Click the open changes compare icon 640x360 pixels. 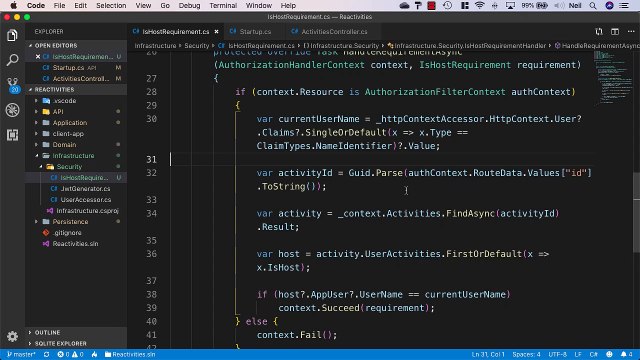[599, 31]
